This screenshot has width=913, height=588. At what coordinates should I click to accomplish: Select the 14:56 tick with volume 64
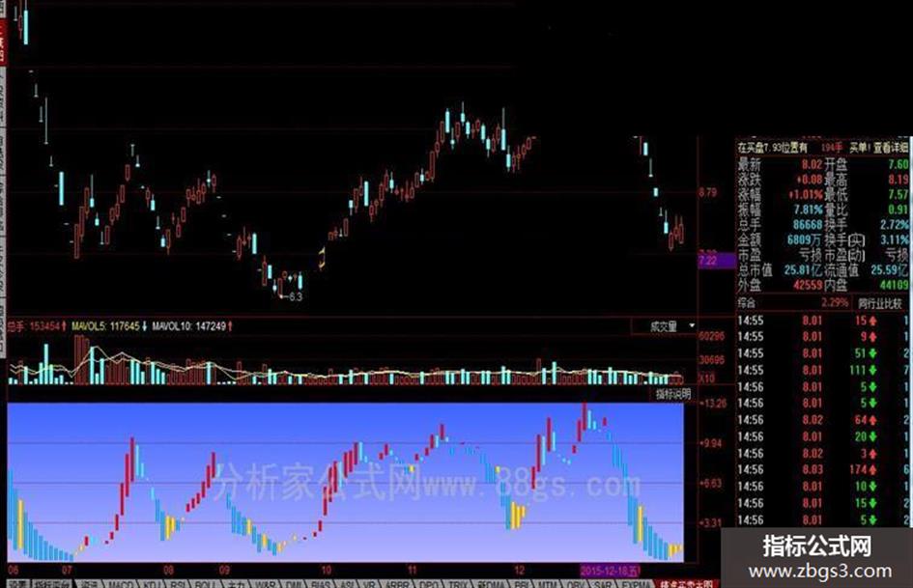[x=823, y=420]
